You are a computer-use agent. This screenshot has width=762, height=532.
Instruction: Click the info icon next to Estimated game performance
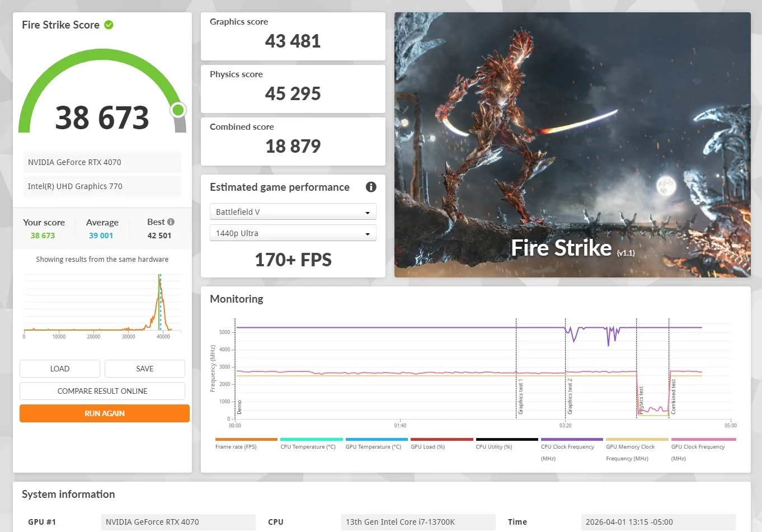[x=371, y=187]
